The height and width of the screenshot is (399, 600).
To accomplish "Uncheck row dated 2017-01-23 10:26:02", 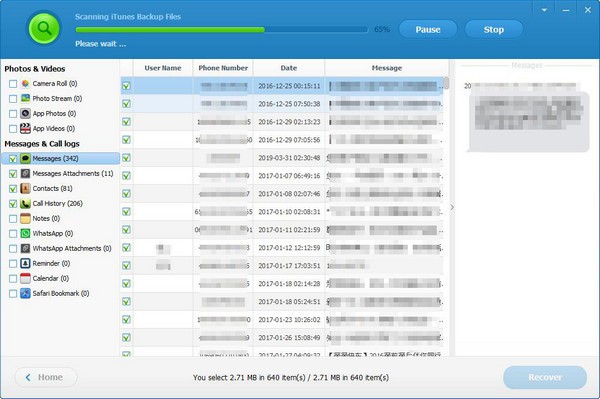I will tap(126, 319).
